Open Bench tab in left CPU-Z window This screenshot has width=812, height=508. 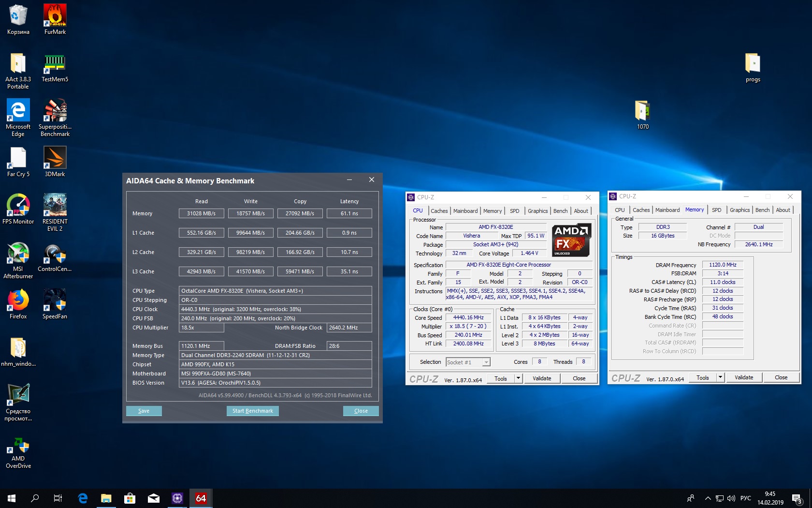tap(560, 211)
